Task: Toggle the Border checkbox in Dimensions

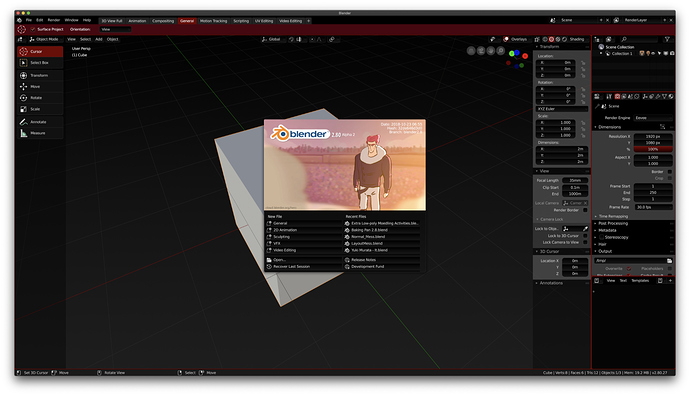Action: (670, 172)
